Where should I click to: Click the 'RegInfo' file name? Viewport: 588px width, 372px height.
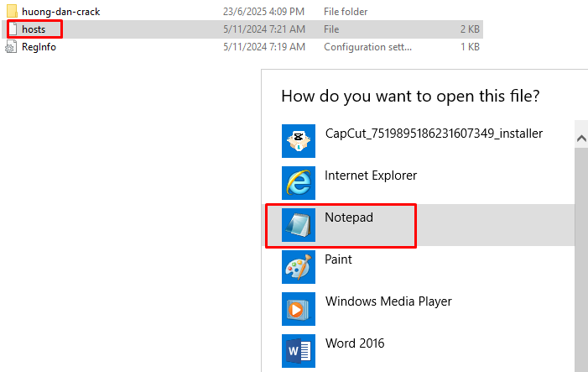pyautogui.click(x=39, y=47)
